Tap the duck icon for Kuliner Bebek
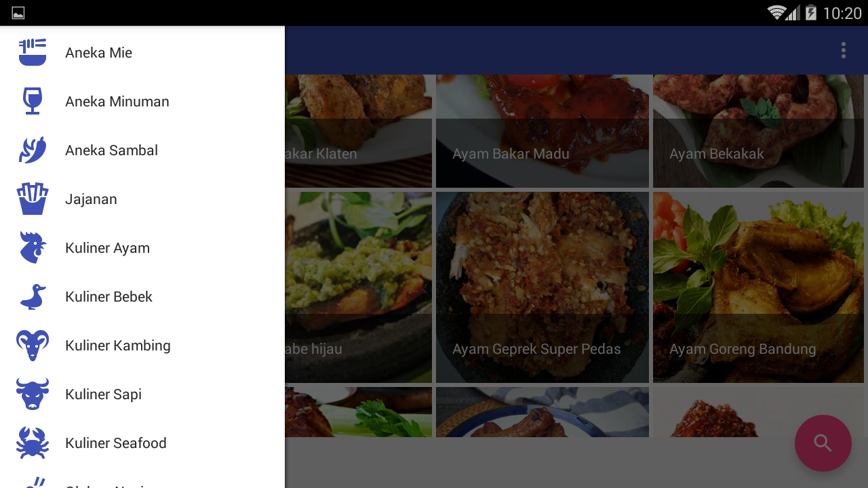Screen dimensions: 868x488 (x=33, y=297)
